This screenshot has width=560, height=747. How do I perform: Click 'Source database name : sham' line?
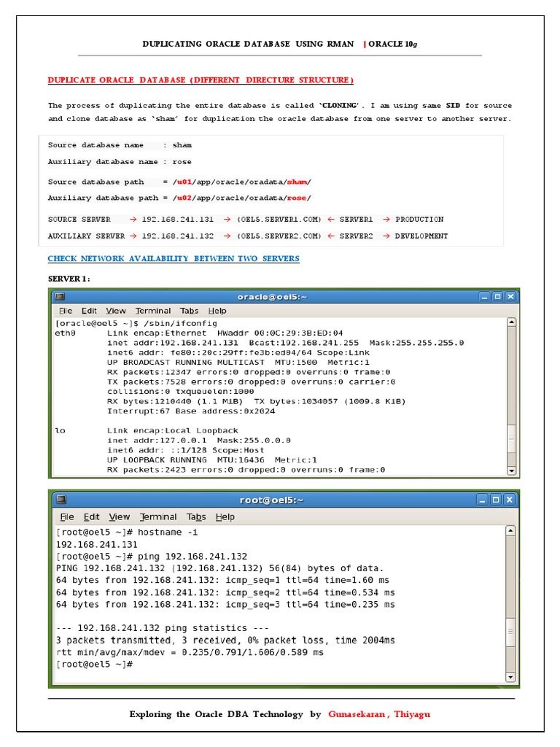coord(120,145)
